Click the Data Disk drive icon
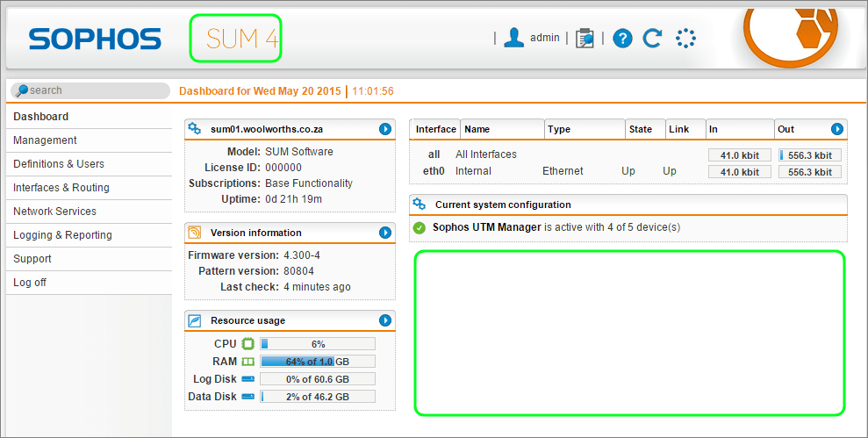The image size is (868, 438). [248, 397]
